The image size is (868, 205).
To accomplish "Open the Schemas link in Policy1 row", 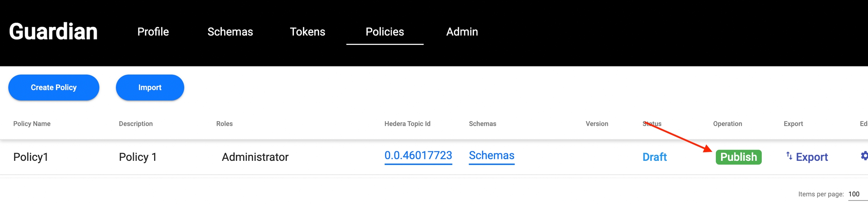I will (491, 155).
